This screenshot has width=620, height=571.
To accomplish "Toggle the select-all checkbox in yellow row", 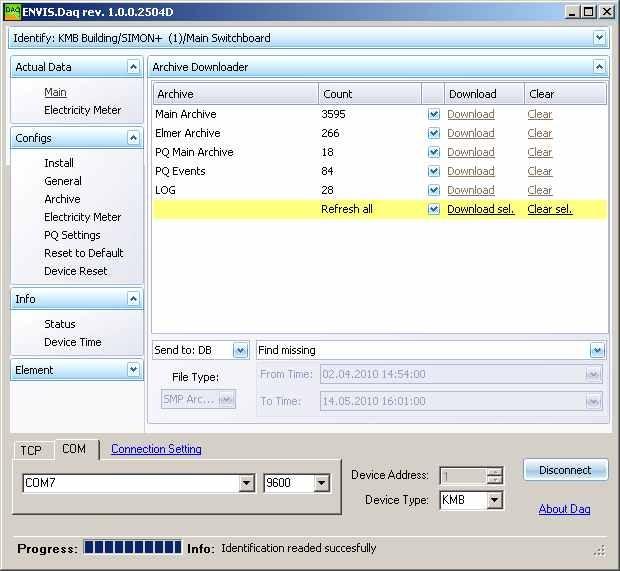I will pos(434,209).
